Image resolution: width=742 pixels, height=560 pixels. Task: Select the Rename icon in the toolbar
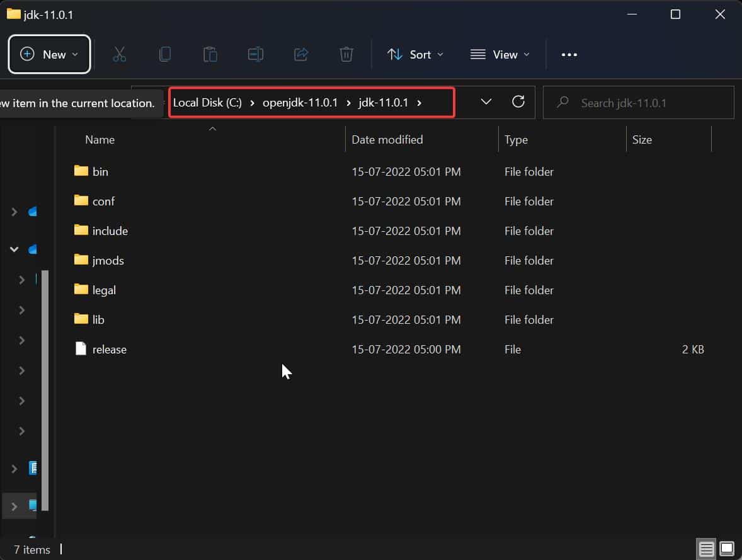pyautogui.click(x=256, y=54)
